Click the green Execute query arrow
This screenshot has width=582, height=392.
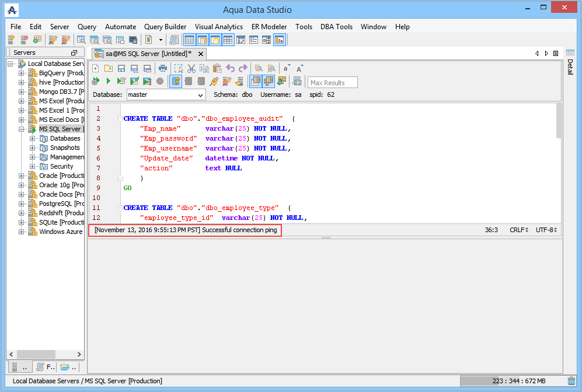[109, 81]
